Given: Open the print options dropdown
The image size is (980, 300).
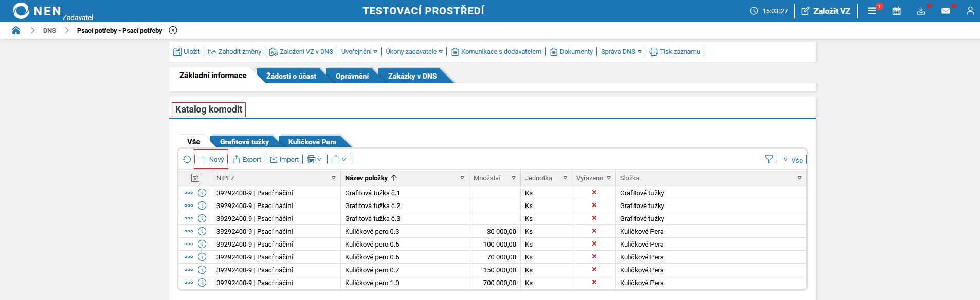Looking at the screenshot, I should tap(314, 160).
